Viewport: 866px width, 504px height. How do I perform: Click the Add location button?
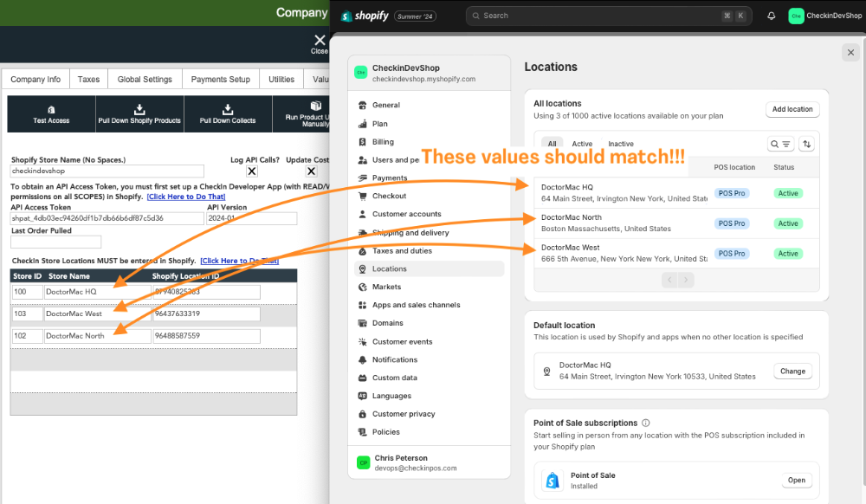792,109
